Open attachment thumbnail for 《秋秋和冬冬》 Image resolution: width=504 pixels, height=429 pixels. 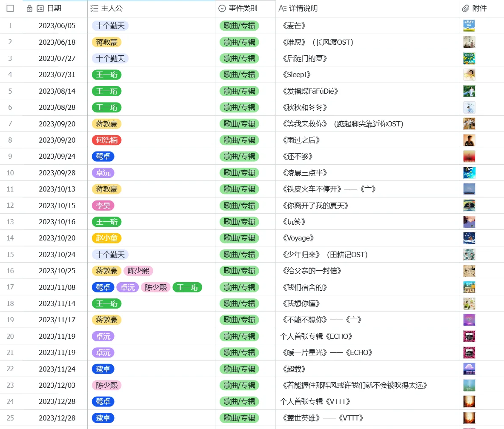[x=469, y=107]
